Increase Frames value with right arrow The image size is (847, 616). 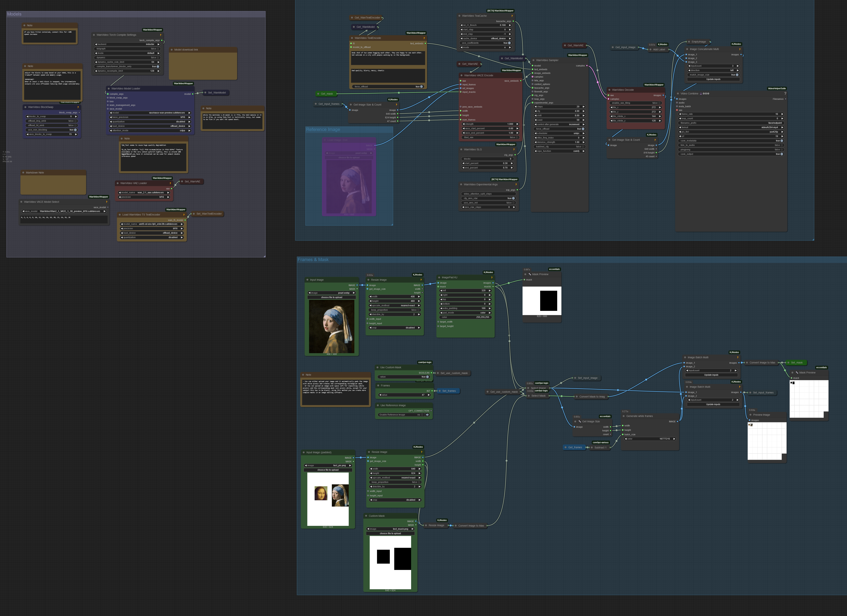tap(429, 395)
